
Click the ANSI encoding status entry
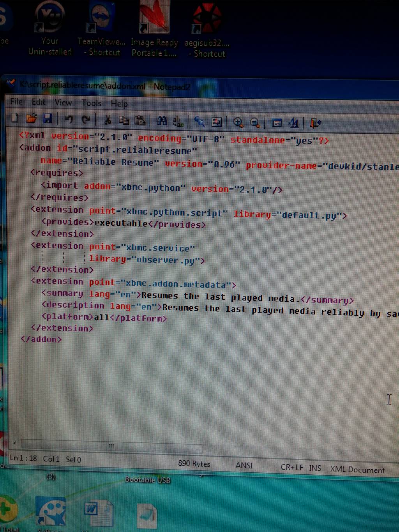[244, 465]
